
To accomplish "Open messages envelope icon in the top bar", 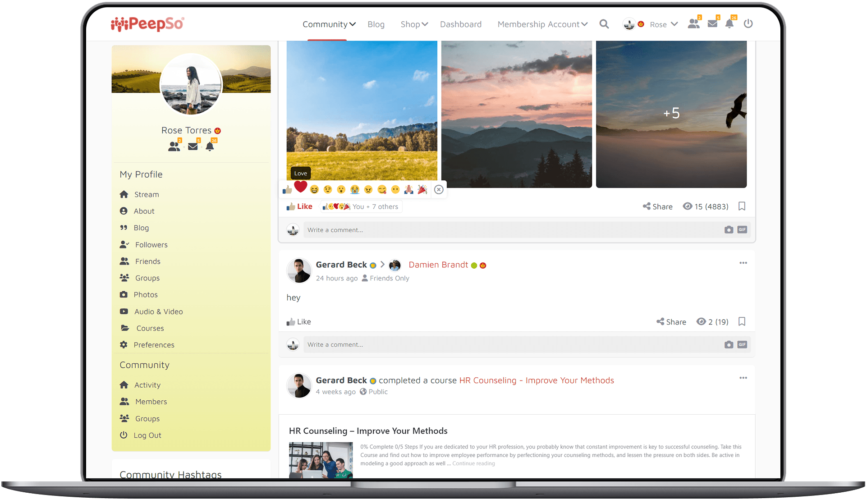I will point(713,23).
